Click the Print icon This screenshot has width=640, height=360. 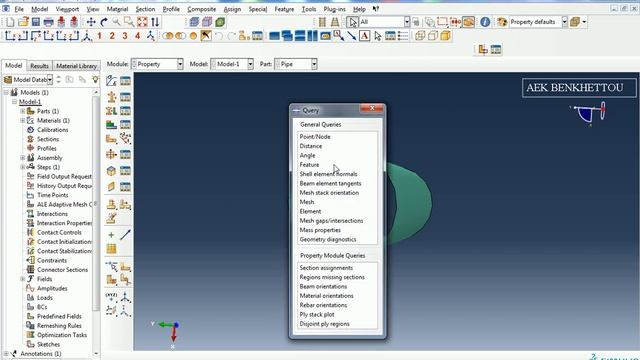pos(49,22)
